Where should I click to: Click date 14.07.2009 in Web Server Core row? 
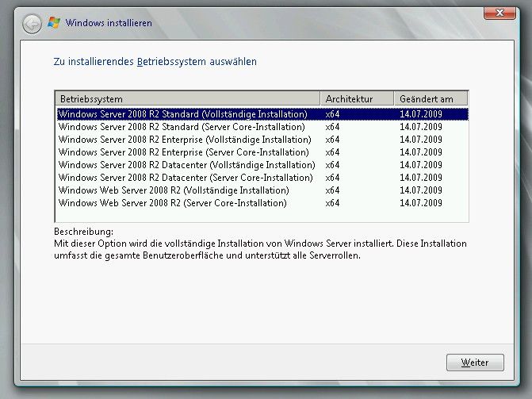coord(421,203)
